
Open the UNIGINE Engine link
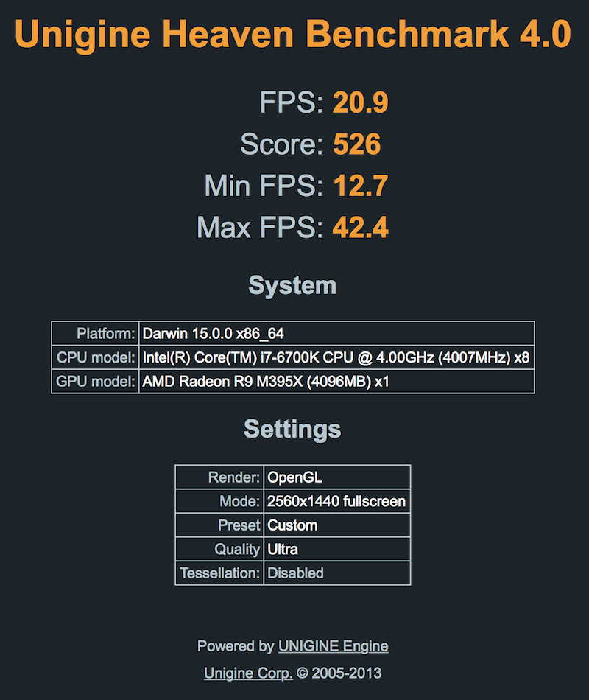pyautogui.click(x=333, y=646)
